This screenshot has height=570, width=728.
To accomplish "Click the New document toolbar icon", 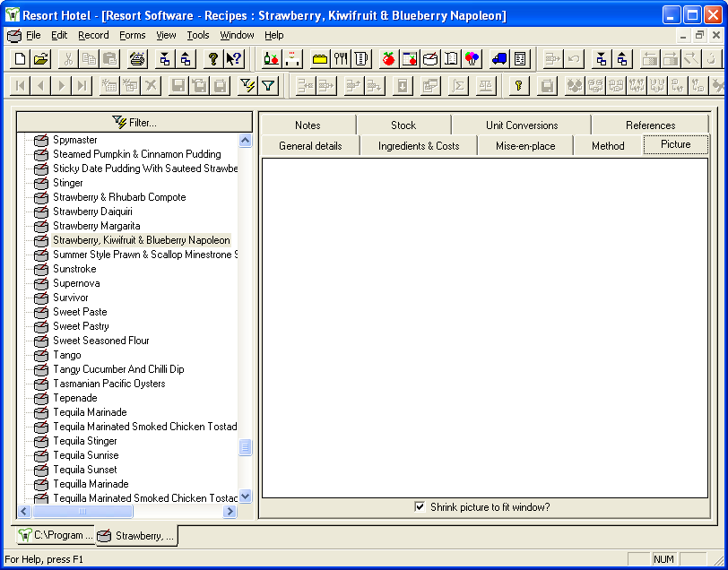I will click(20, 59).
